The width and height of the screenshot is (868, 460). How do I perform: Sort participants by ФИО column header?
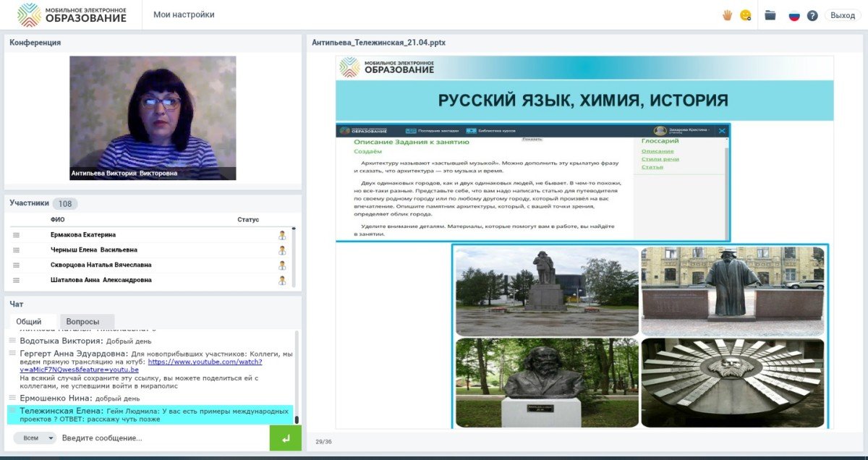58,220
